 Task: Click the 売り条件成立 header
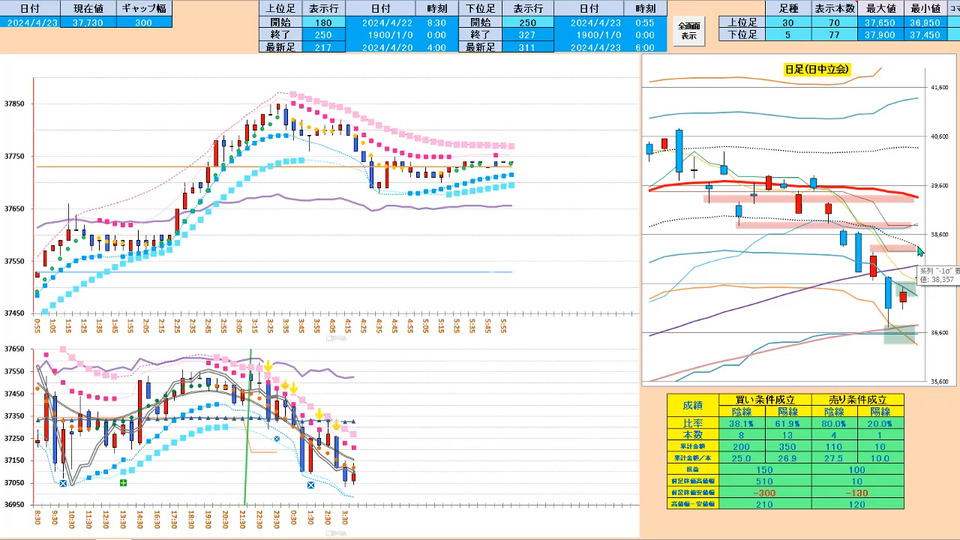pos(857,400)
